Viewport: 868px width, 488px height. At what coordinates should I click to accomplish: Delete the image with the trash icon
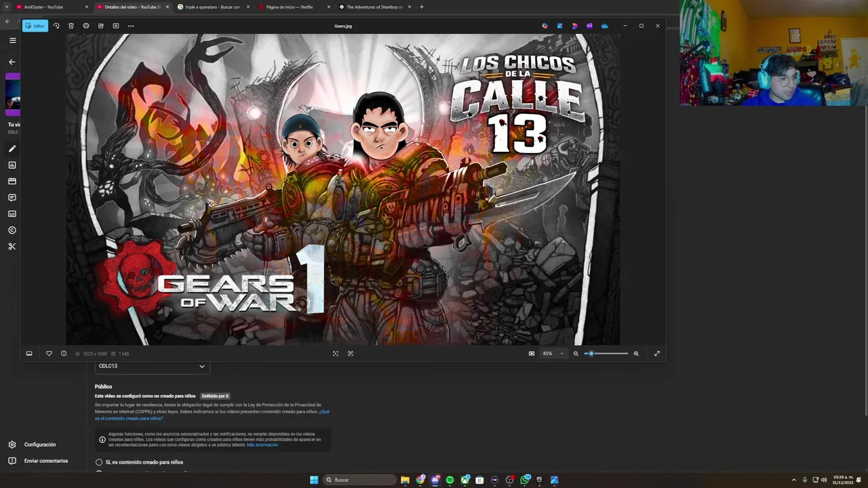click(x=71, y=26)
